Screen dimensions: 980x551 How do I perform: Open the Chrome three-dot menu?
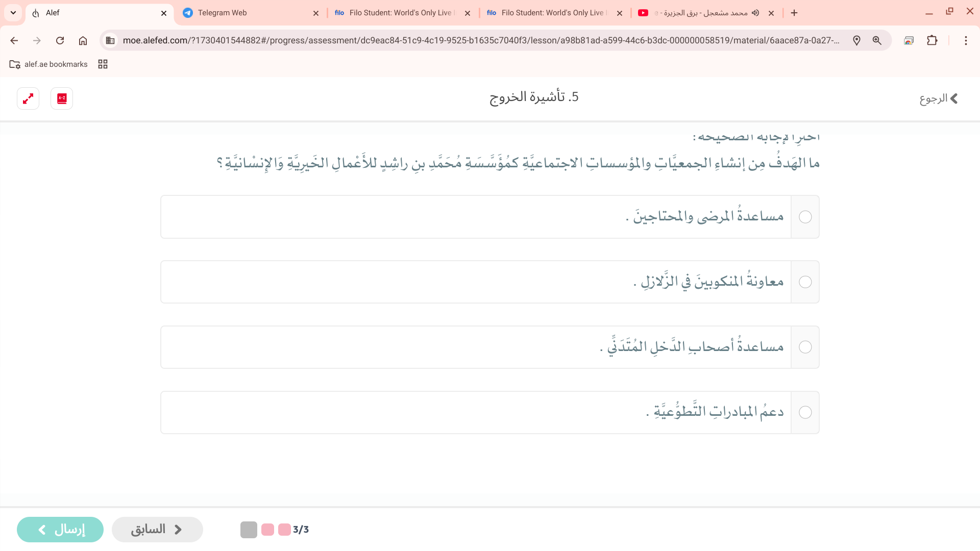tap(966, 40)
